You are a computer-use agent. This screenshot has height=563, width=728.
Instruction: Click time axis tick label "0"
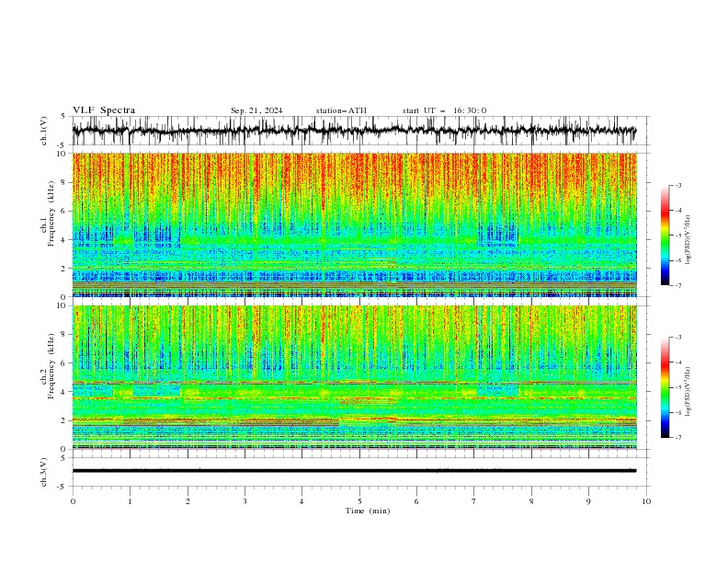pos(73,501)
